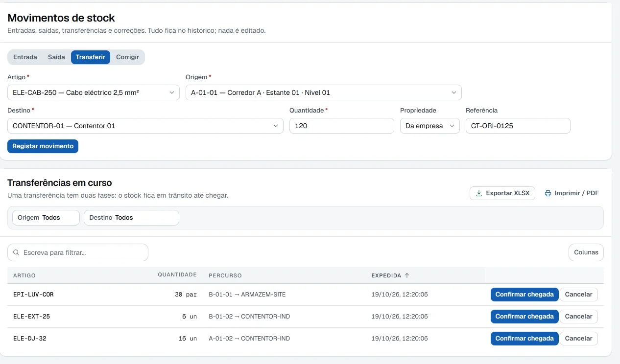The height and width of the screenshot is (364, 620).
Task: Click the route B-01-02 → CONTENTOR-IND
Action: pyautogui.click(x=249, y=317)
